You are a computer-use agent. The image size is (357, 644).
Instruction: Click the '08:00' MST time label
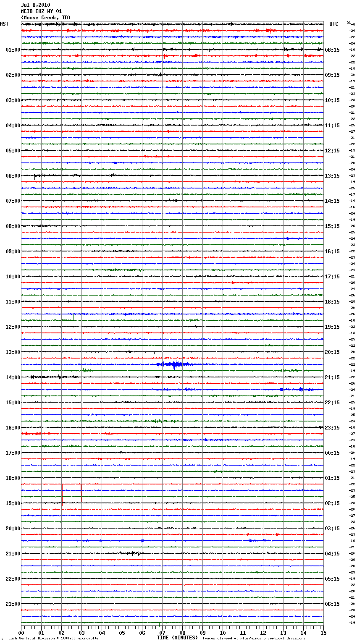click(x=13, y=226)
